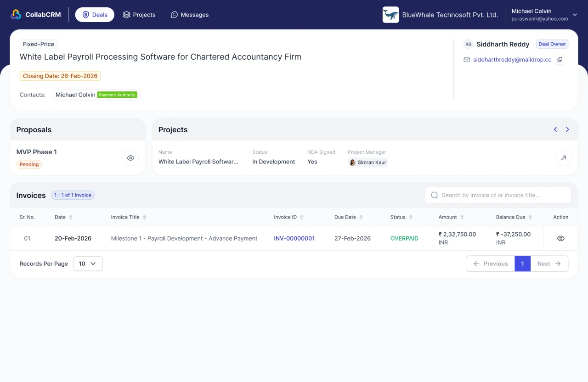Click the In Development status value

point(274,162)
